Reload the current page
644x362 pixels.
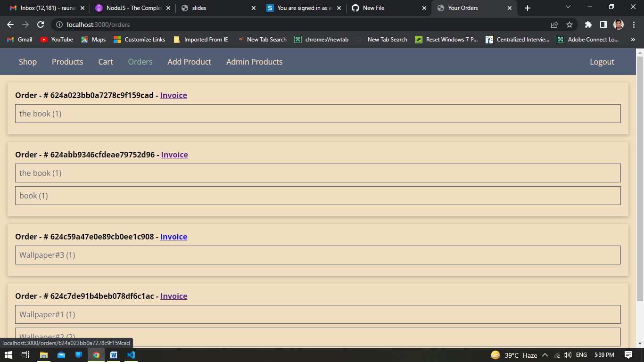coord(42,25)
